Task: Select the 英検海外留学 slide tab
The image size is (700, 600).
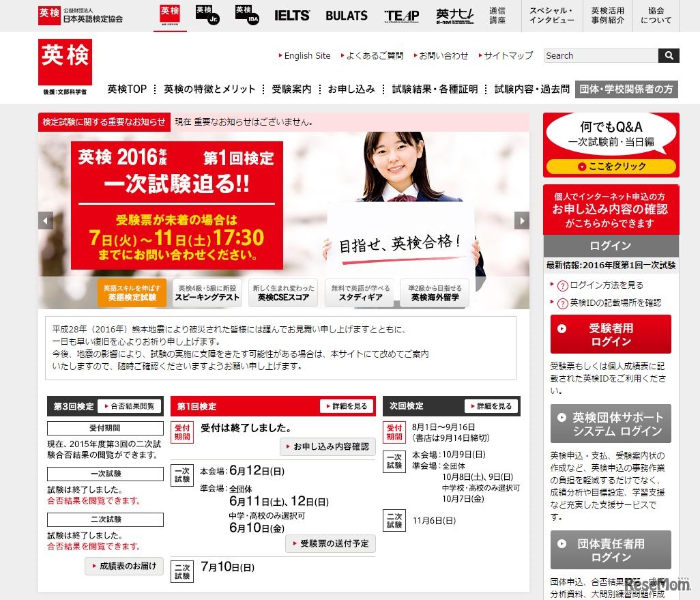Action: (435, 293)
